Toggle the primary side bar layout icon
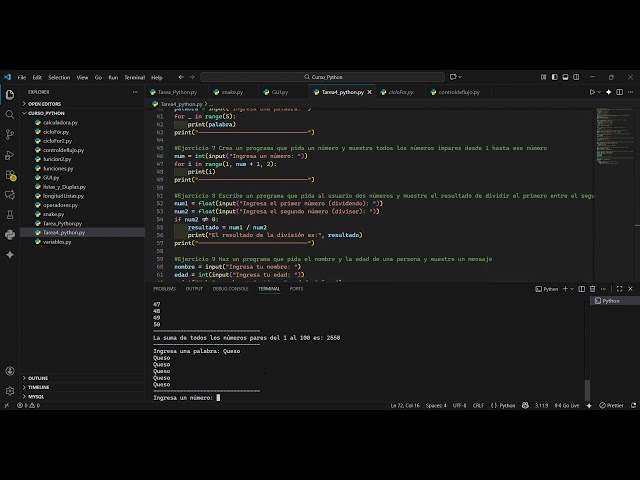640x480 pixels. (x=554, y=77)
